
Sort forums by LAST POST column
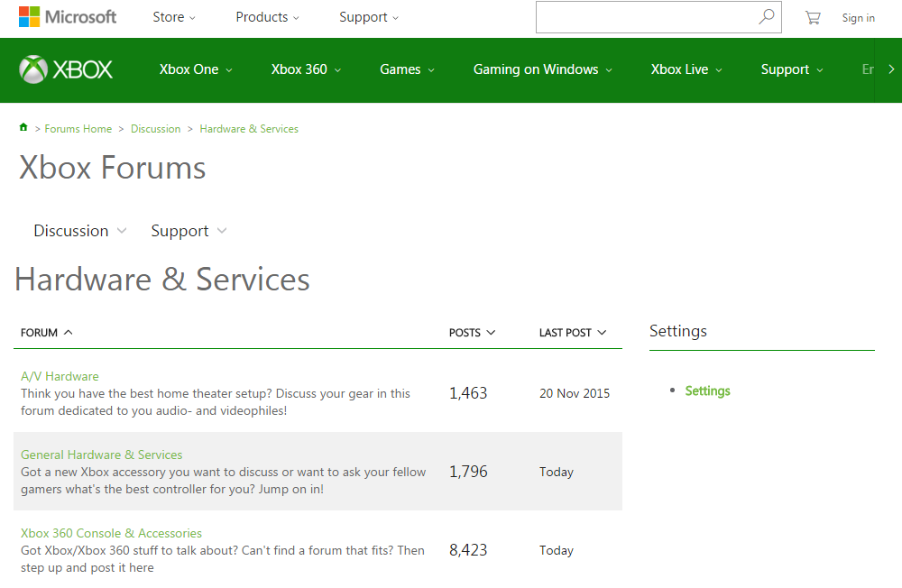(x=573, y=333)
